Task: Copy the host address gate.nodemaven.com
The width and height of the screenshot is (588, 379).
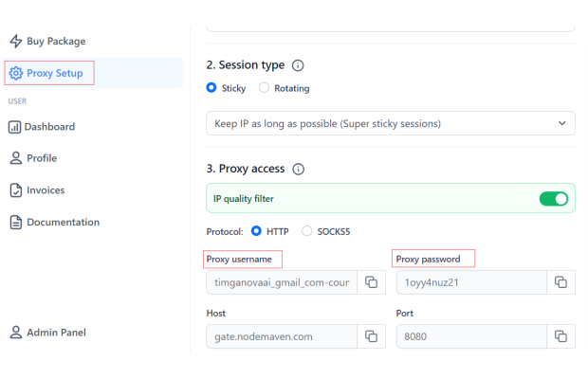Action: (x=372, y=336)
